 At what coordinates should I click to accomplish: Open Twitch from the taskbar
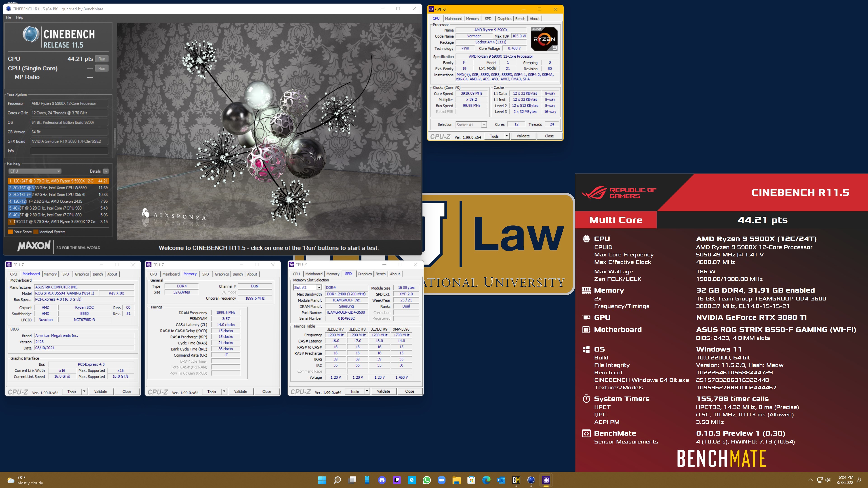pyautogui.click(x=397, y=480)
